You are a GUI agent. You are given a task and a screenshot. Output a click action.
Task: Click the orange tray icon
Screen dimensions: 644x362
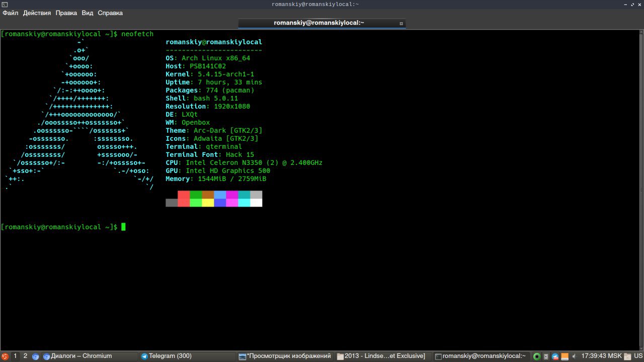(565, 356)
